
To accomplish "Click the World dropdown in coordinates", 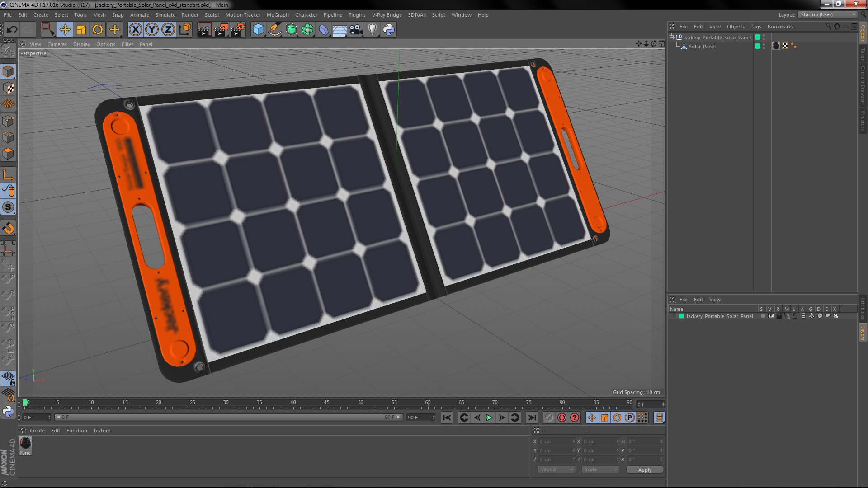I will (x=554, y=469).
